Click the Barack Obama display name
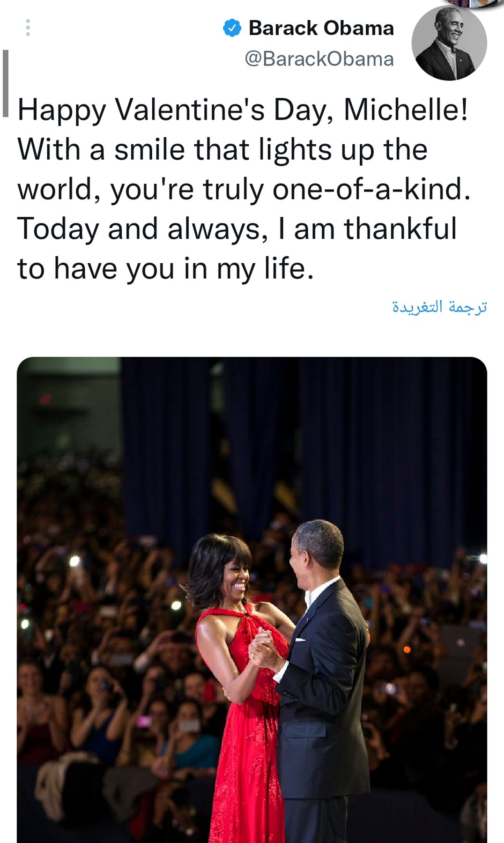 [x=321, y=28]
